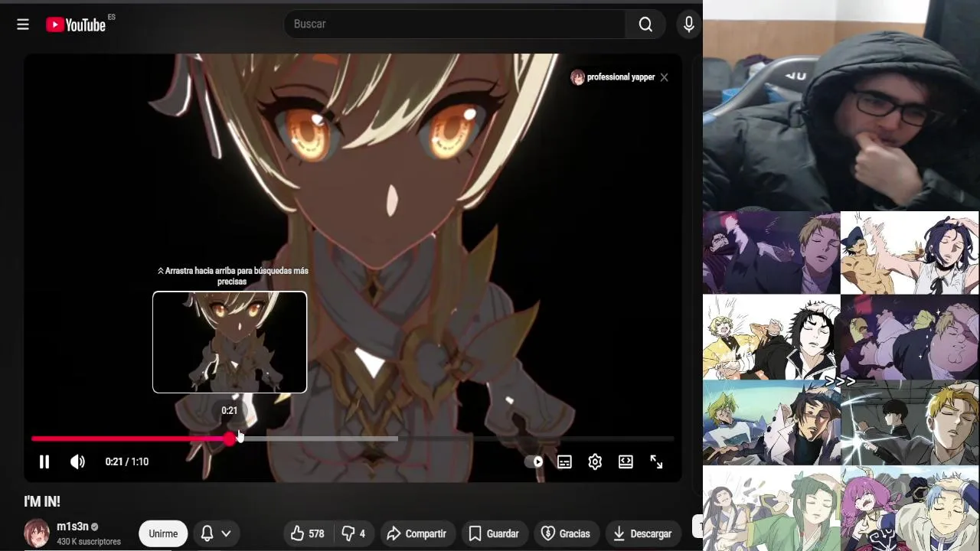
Task: Click the red progress bar scrubber
Action: [230, 439]
